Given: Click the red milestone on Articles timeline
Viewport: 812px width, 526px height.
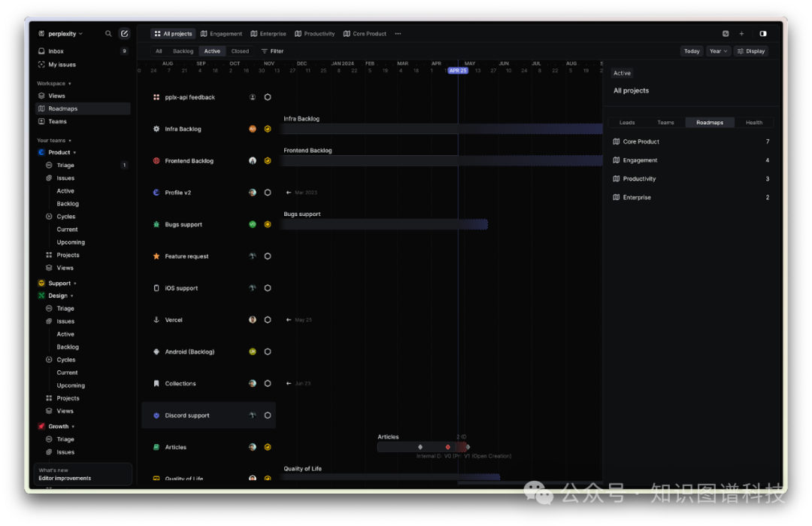Looking at the screenshot, I should coord(447,447).
